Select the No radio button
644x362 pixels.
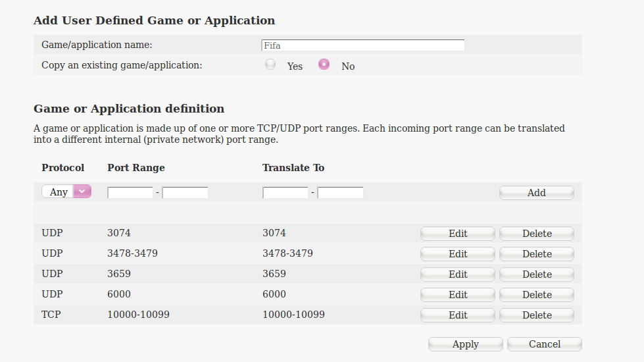(x=324, y=65)
